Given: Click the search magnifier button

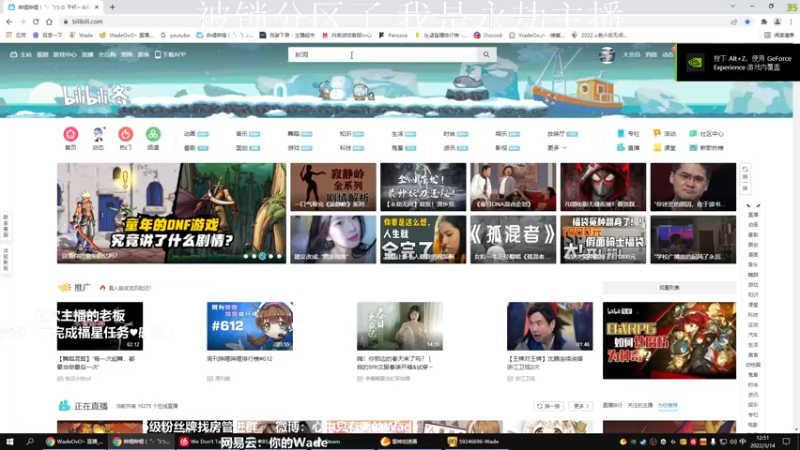Looking at the screenshot, I should pyautogui.click(x=486, y=55).
